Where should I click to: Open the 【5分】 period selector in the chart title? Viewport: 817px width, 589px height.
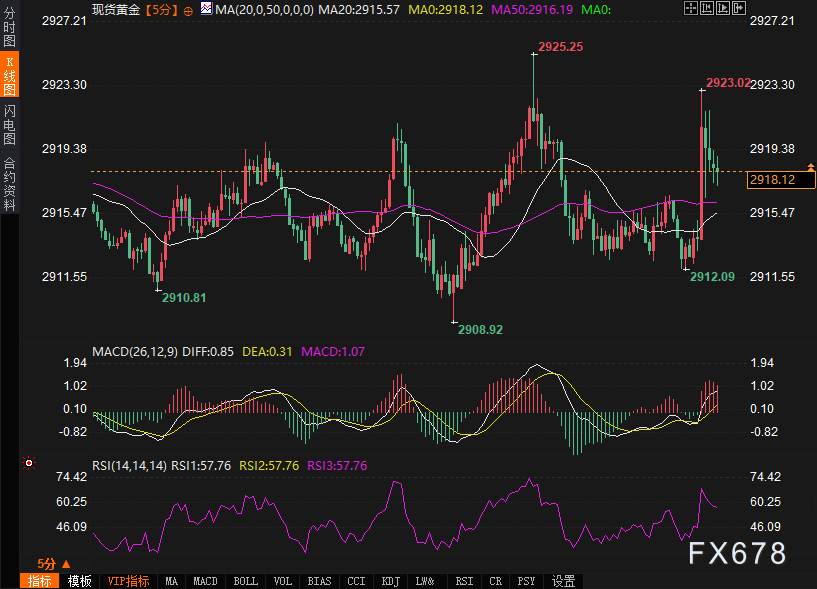coord(161,9)
